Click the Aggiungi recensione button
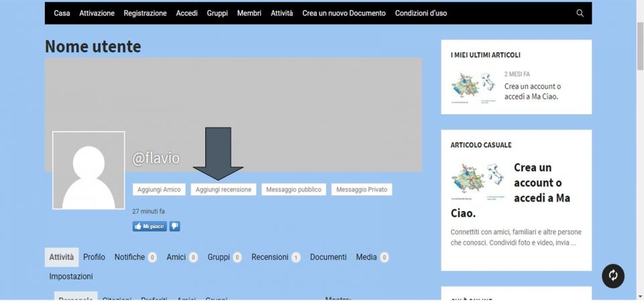The width and height of the screenshot is (644, 301). click(223, 189)
